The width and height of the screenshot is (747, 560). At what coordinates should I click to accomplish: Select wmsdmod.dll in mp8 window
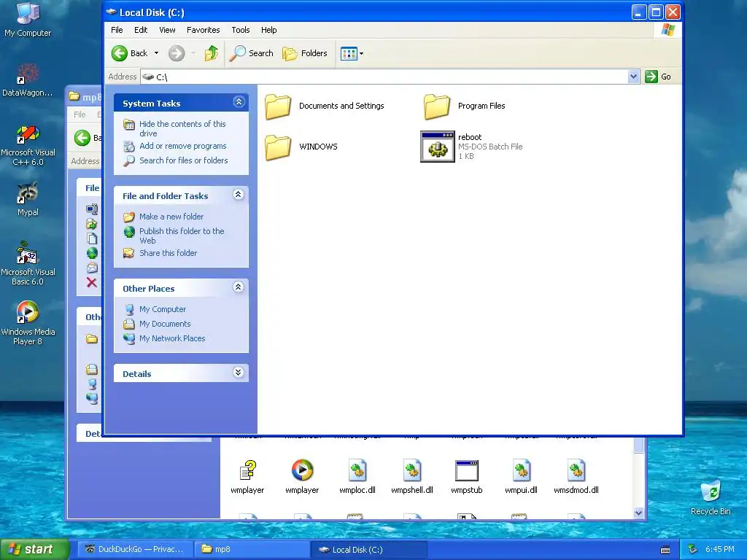[576, 470]
